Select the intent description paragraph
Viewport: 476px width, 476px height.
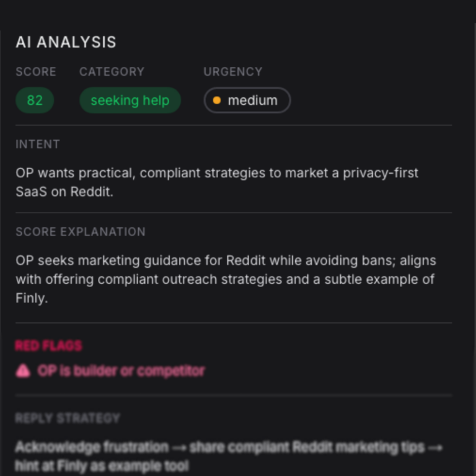pos(216,182)
